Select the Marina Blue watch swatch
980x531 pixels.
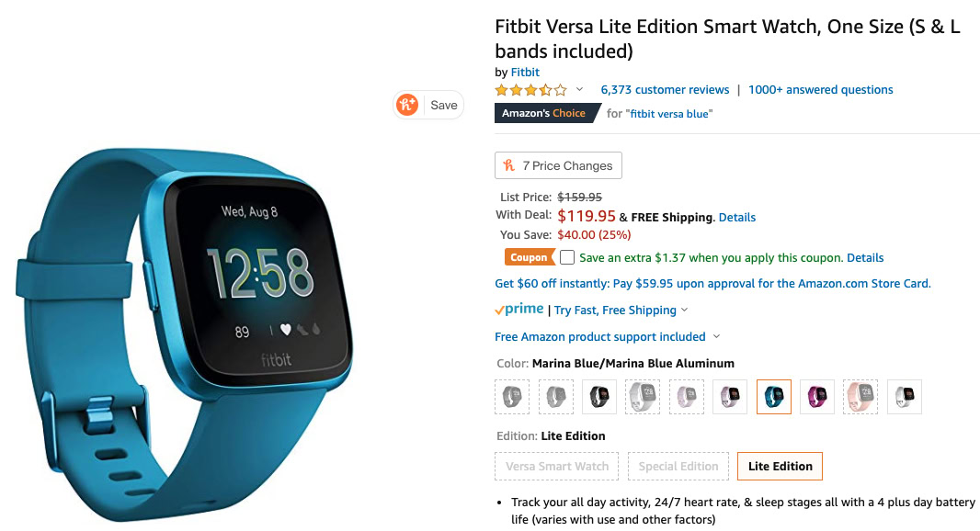tap(774, 397)
